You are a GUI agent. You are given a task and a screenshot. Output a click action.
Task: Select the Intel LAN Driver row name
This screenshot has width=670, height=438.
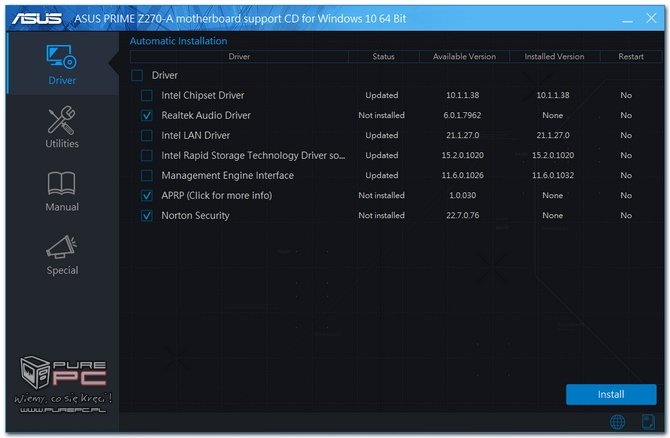point(196,135)
